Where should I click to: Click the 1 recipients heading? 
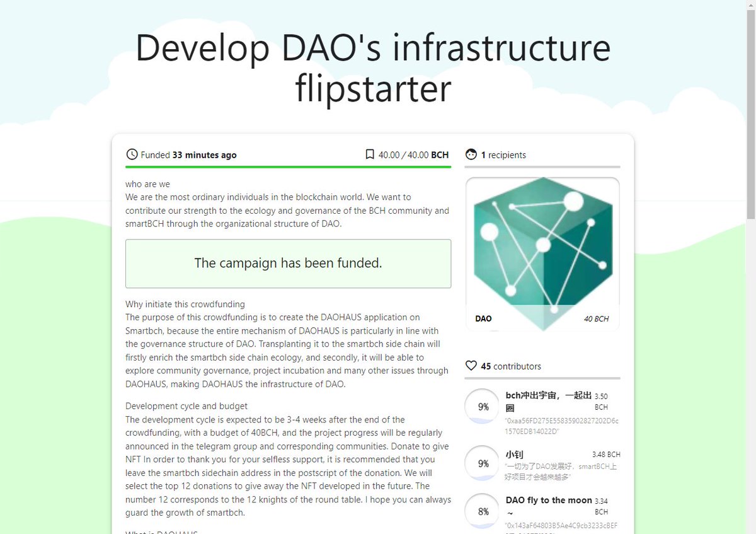click(503, 154)
